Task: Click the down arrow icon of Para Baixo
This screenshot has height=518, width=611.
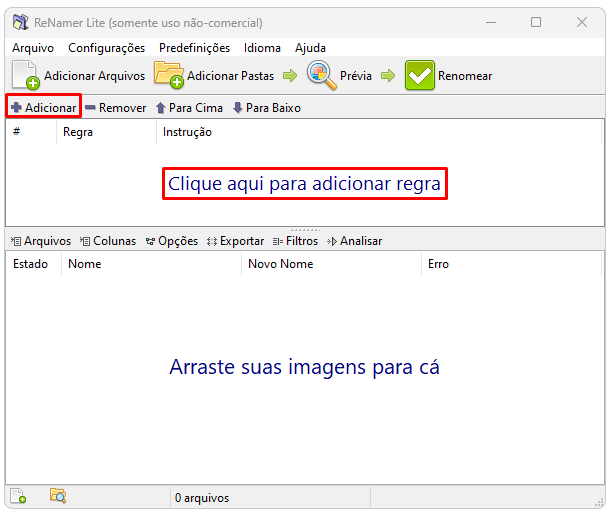Action: [x=238, y=108]
